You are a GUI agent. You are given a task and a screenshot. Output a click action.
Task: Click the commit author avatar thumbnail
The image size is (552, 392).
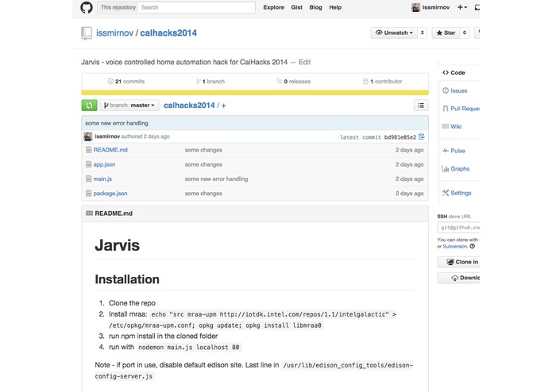pyautogui.click(x=88, y=136)
